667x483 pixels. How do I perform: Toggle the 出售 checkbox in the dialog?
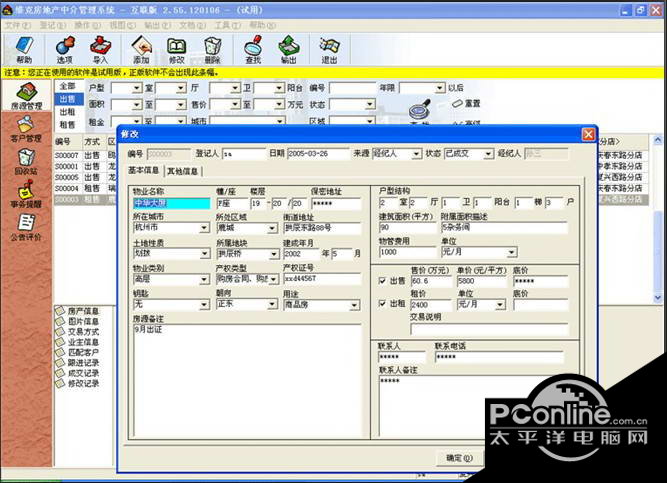pyautogui.click(x=382, y=281)
